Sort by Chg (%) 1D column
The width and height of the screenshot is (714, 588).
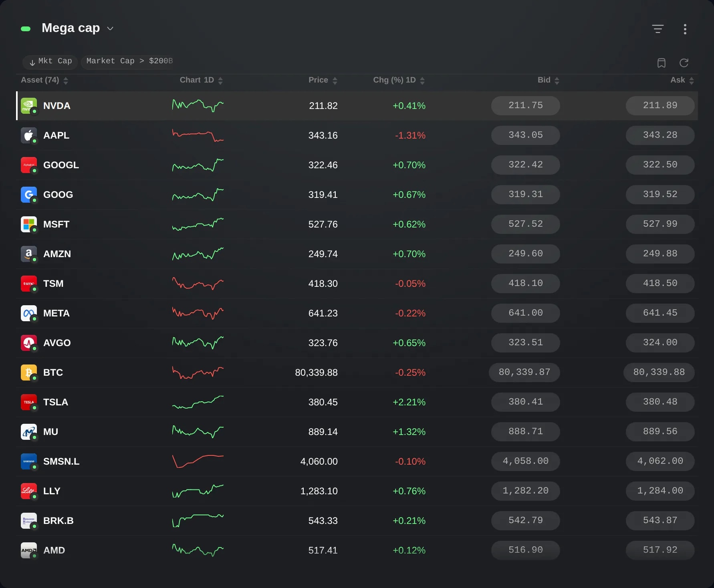399,80
